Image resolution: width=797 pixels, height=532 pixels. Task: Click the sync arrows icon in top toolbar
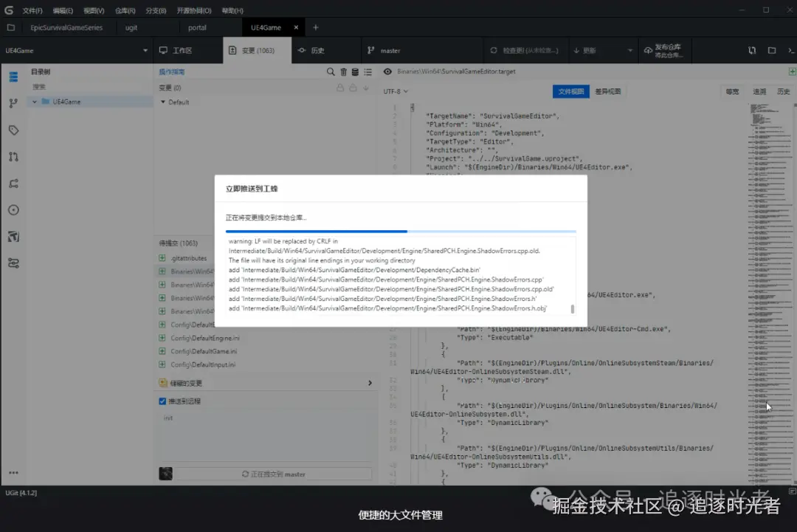pos(752,50)
